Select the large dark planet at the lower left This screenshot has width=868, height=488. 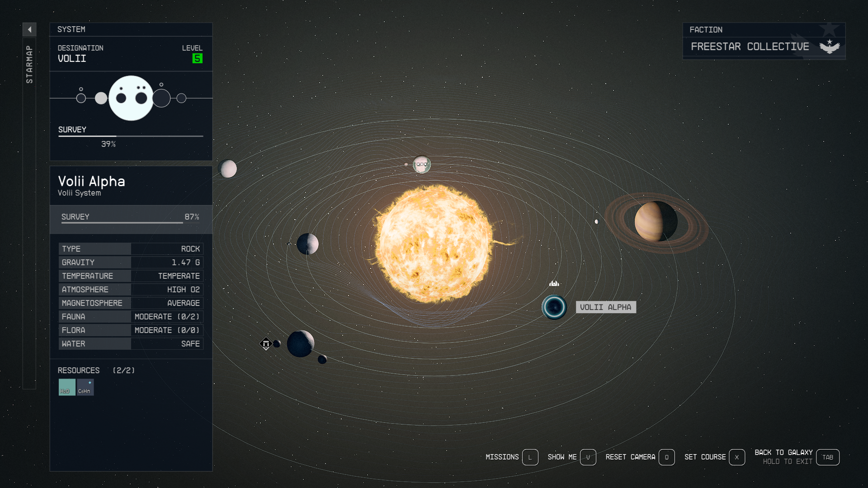pos(300,343)
